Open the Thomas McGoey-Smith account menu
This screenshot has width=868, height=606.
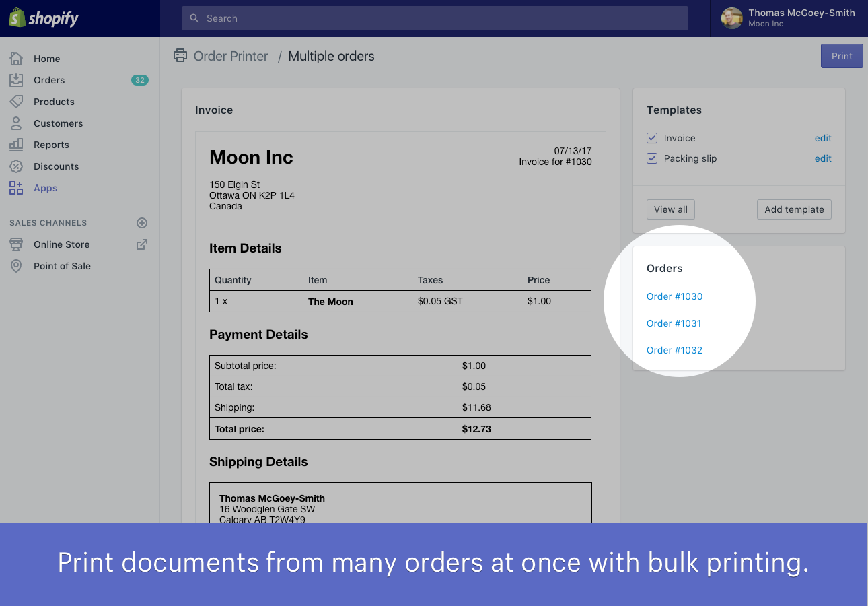point(789,18)
